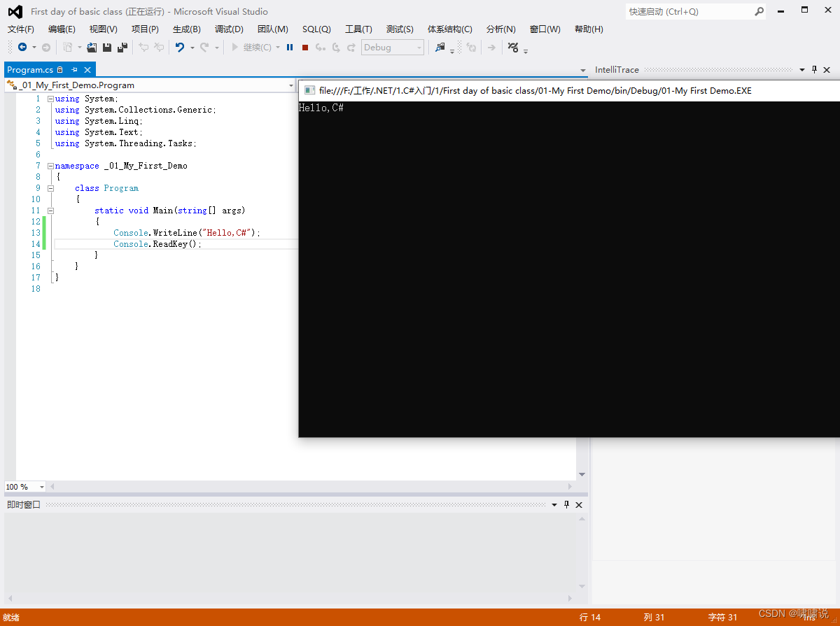The height and width of the screenshot is (626, 840).
Task: Click the Find in Files toolbar icon
Action: tap(440, 47)
